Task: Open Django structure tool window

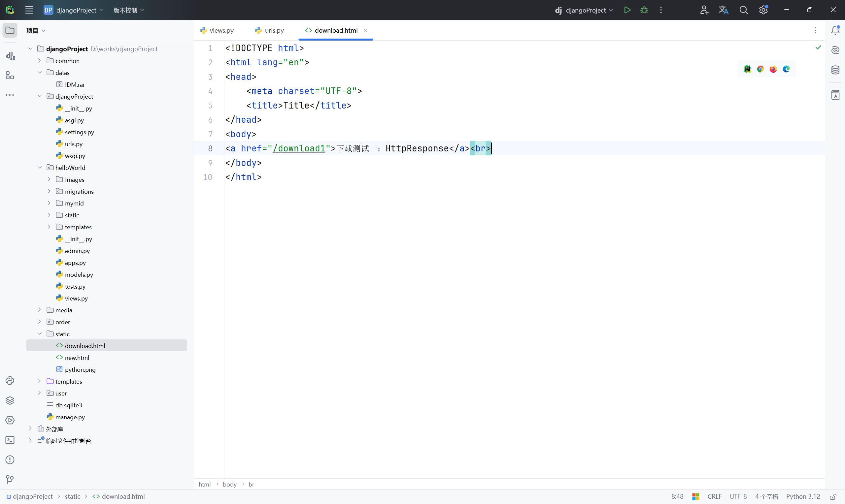Action: [x=10, y=56]
